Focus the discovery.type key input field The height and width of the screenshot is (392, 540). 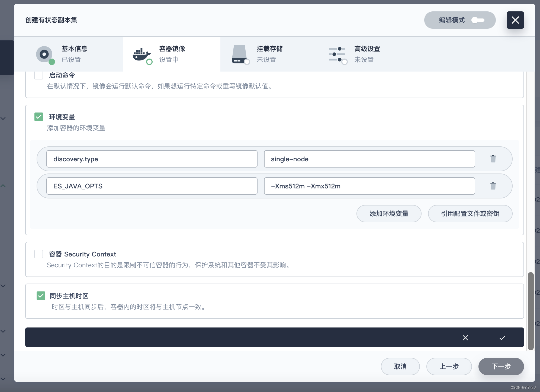152,159
